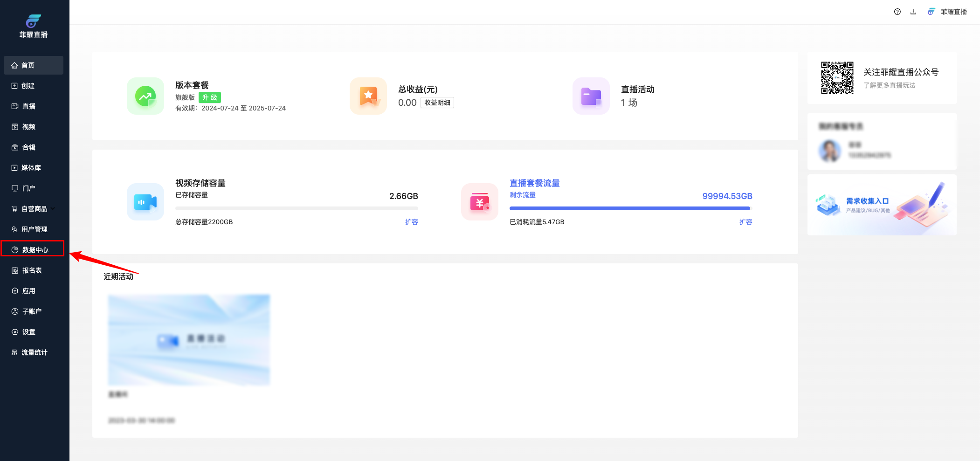The image size is (980, 461).
Task: Open 媒体库 from the sidebar
Action: 31,168
